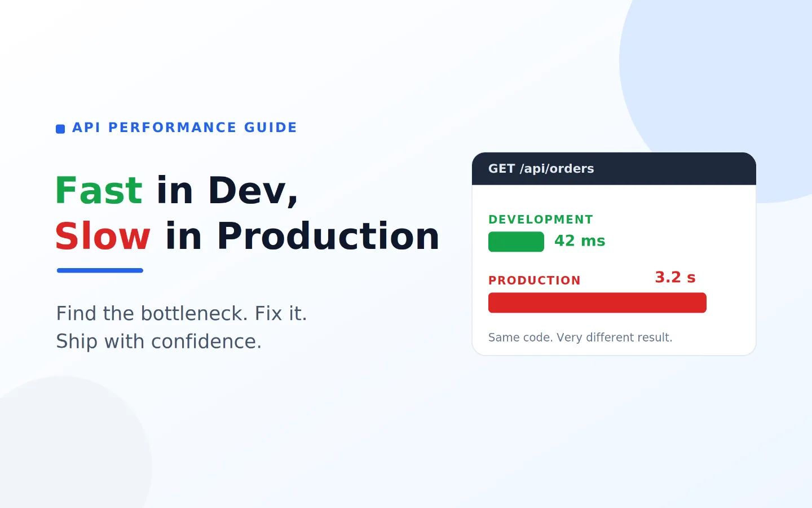812x508 pixels.
Task: Click the 'in Production' headline text
Action: (x=302, y=236)
